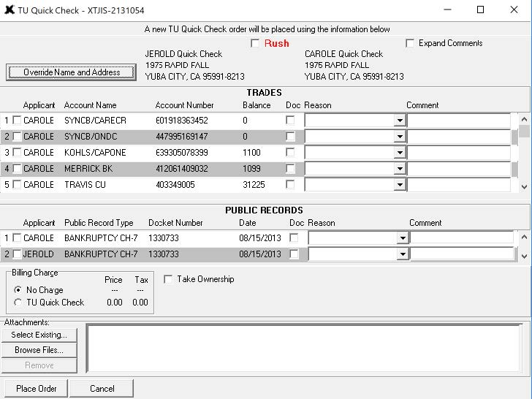Open Reason dropdown for MERRICK BK trade

tap(400, 169)
